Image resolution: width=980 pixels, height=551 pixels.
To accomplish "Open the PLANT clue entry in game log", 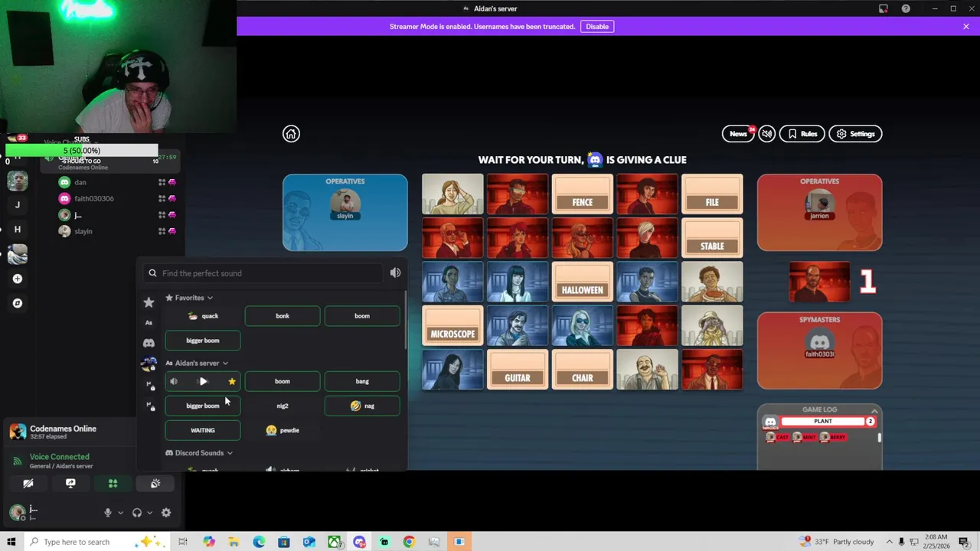I will [x=822, y=422].
